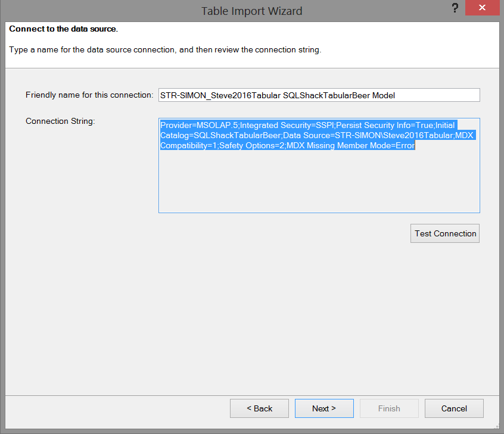Close the Table Import Wizard window
Screen dimensions: 504x434
point(484,8)
